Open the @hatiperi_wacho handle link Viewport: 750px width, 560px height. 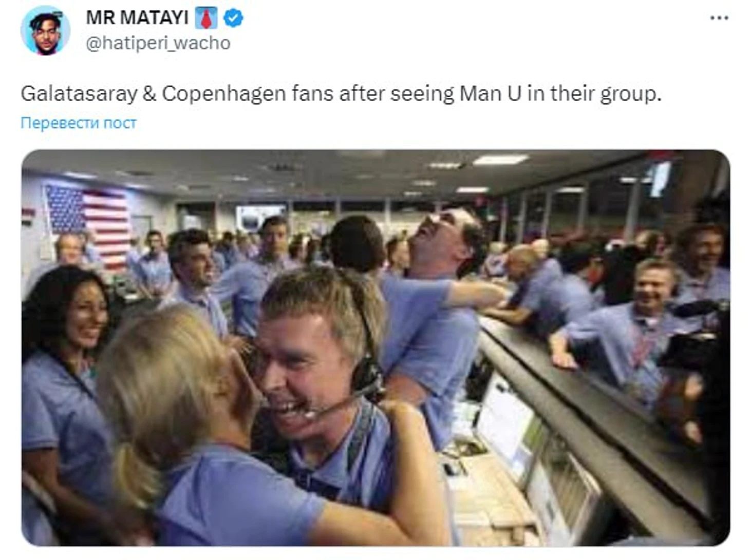tap(158, 43)
